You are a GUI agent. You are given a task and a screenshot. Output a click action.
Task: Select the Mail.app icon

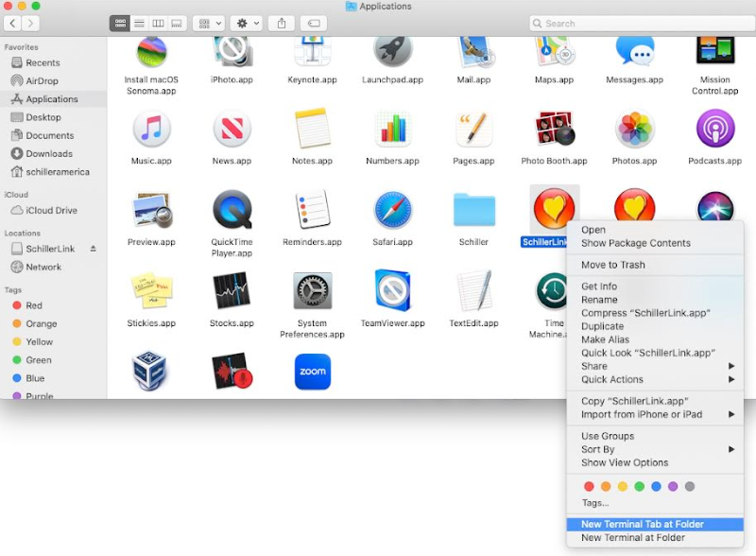point(474,52)
